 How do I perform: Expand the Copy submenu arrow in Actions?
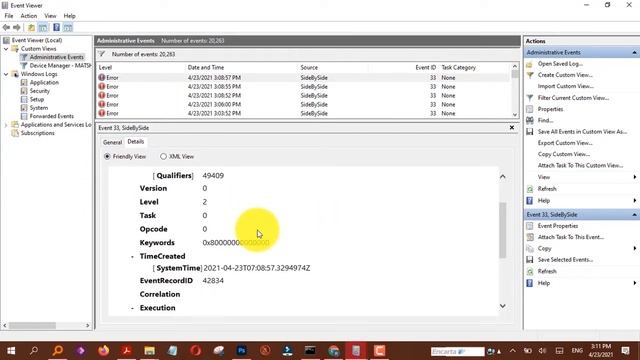point(635,248)
